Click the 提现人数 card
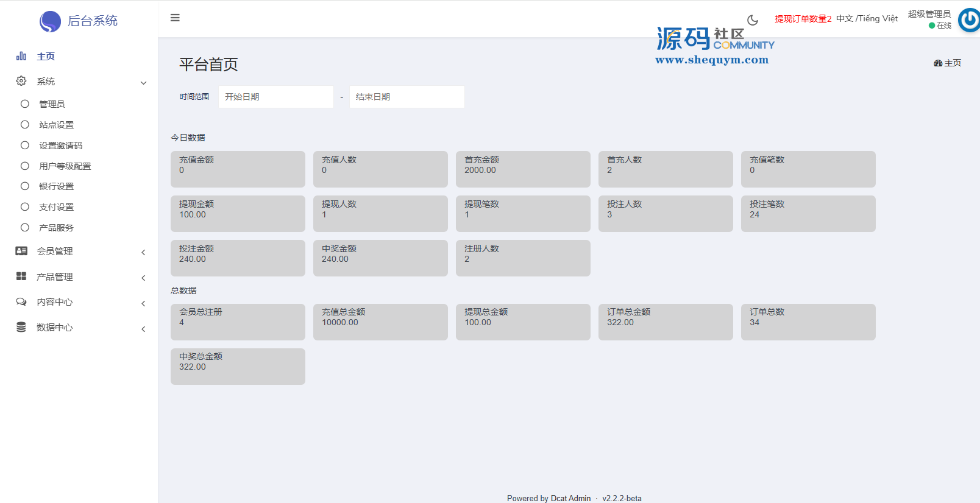The image size is (980, 503). pos(380,214)
